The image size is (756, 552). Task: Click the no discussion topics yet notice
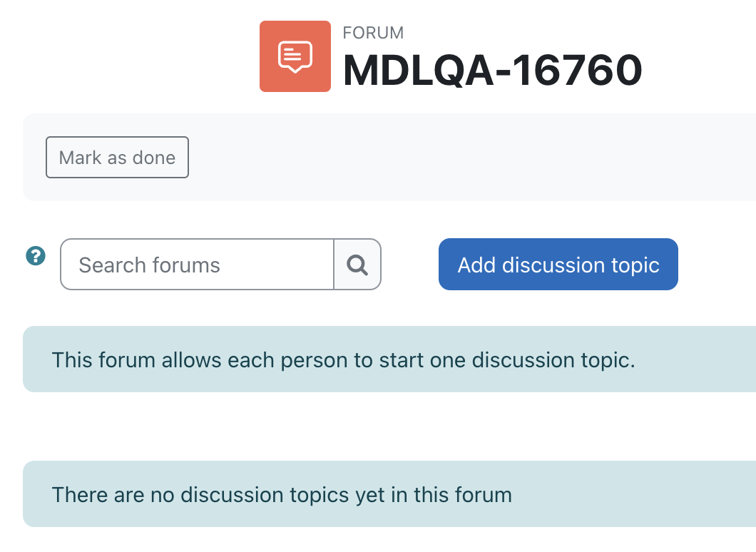(x=389, y=494)
